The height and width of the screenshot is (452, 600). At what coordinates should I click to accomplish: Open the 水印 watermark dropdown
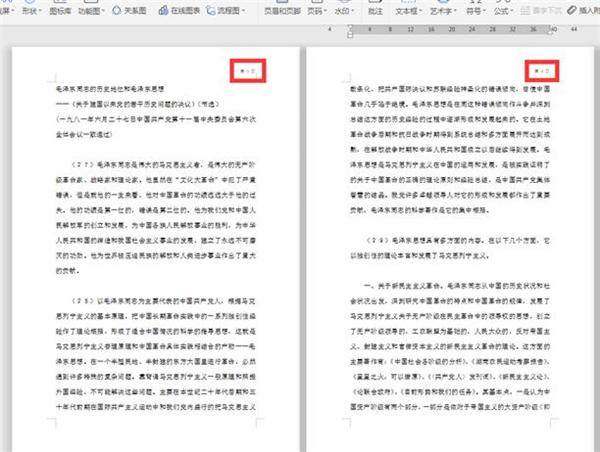pos(344,11)
